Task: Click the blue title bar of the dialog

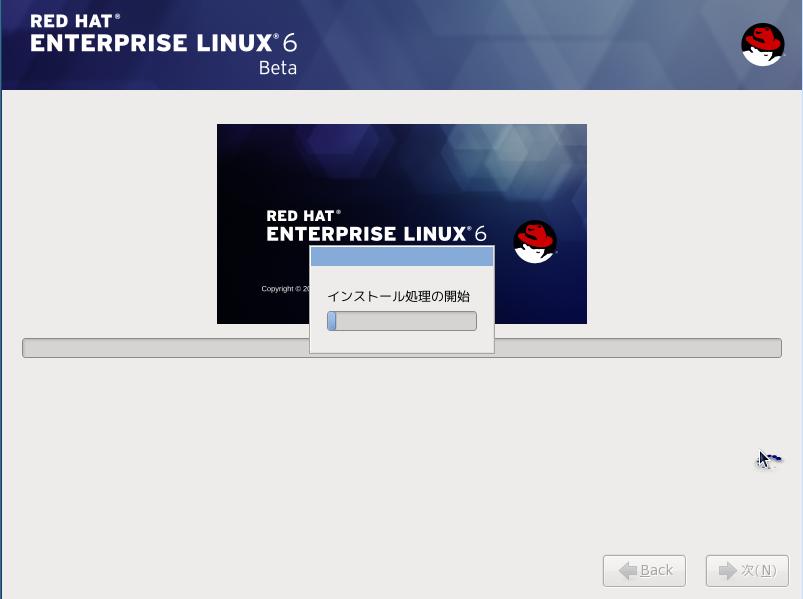Action: [402, 256]
